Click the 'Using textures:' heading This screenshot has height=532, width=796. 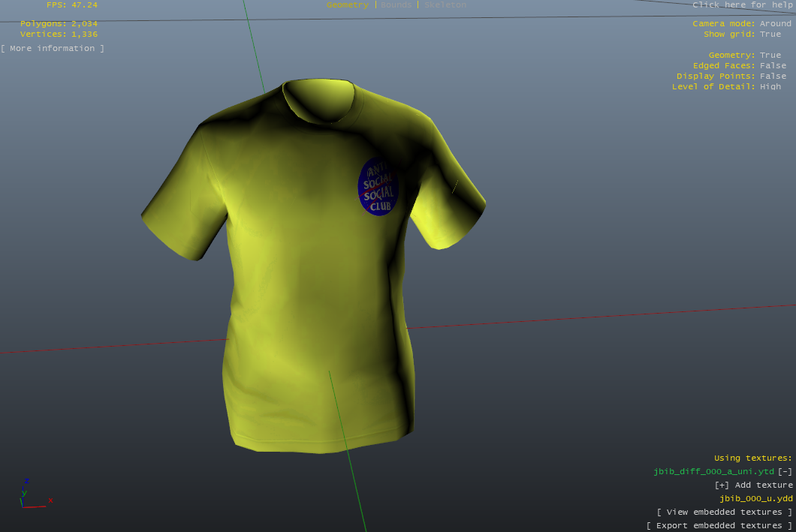[x=753, y=458]
